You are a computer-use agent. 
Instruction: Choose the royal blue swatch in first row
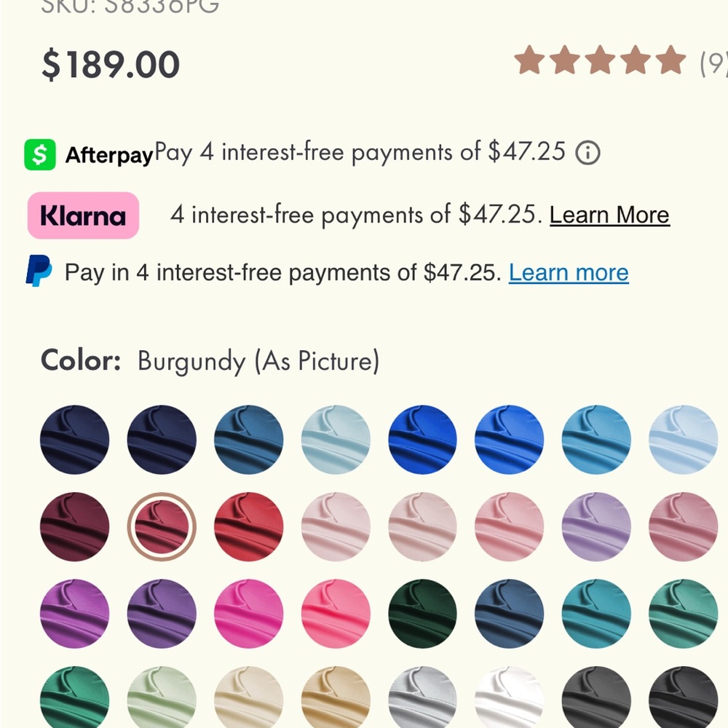422,440
